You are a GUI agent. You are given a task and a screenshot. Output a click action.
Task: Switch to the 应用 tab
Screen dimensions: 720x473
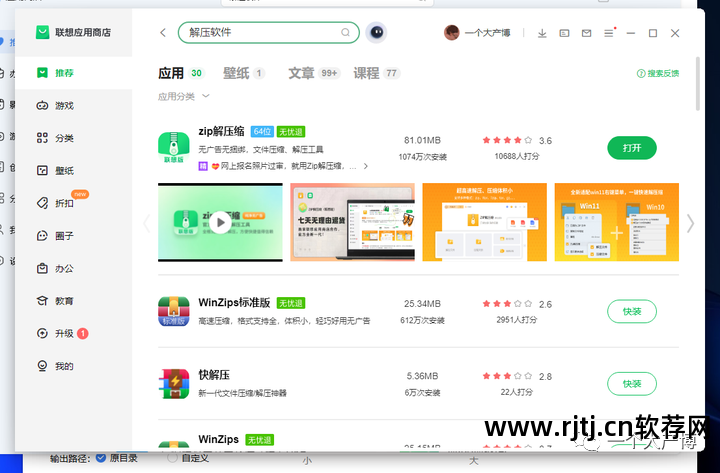(181, 73)
